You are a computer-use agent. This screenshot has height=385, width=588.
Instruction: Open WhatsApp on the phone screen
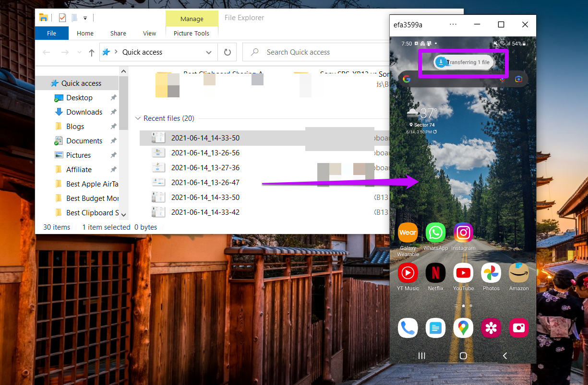pyautogui.click(x=435, y=233)
